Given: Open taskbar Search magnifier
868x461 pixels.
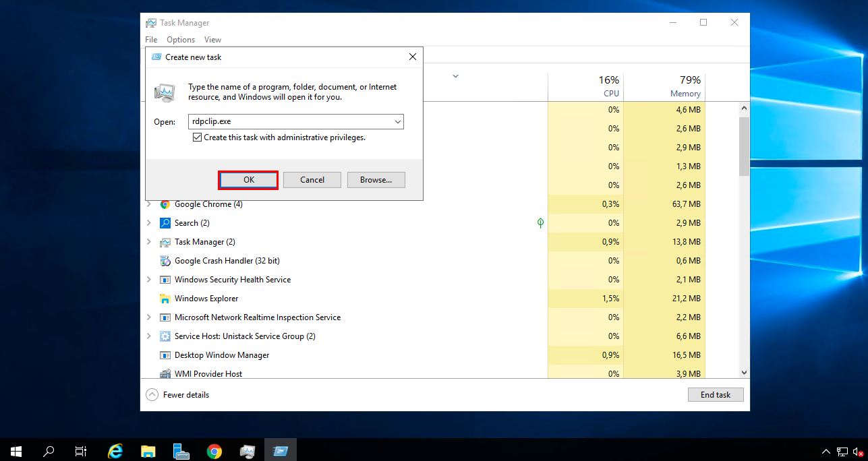Looking at the screenshot, I should [x=49, y=451].
